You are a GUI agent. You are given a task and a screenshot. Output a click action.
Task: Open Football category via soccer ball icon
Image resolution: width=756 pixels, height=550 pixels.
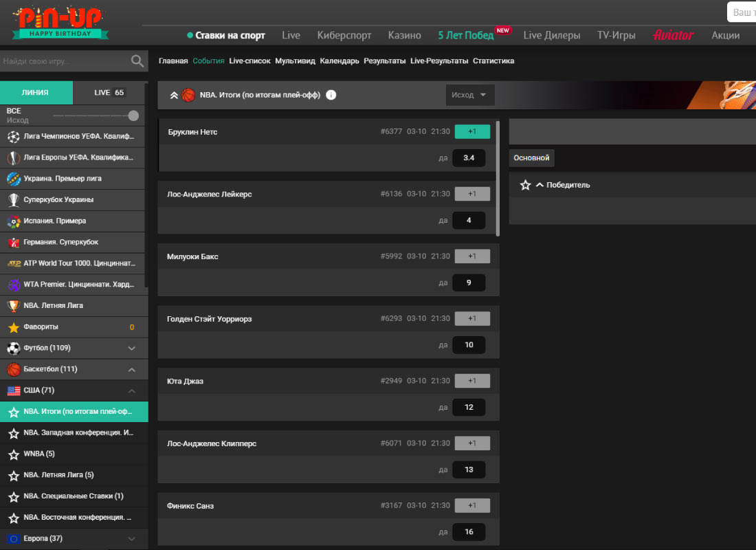point(13,348)
